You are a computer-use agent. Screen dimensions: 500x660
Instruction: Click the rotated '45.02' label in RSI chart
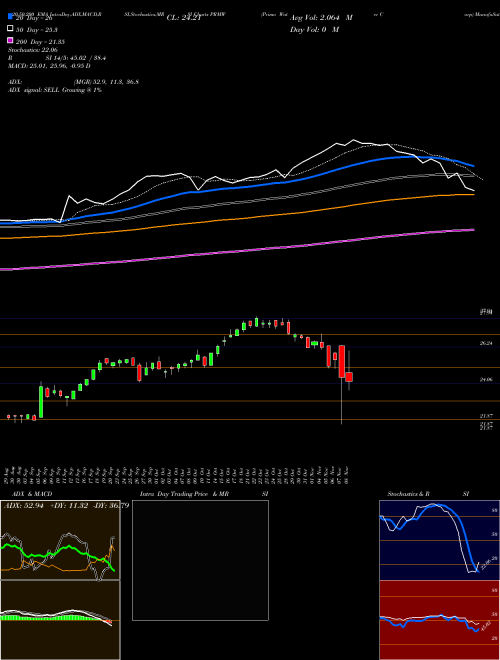pyautogui.click(x=485, y=626)
